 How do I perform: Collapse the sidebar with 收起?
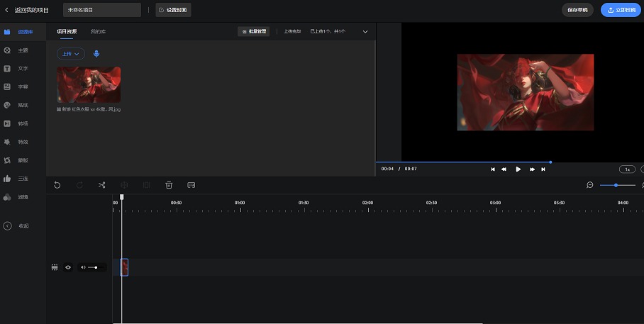click(16, 226)
